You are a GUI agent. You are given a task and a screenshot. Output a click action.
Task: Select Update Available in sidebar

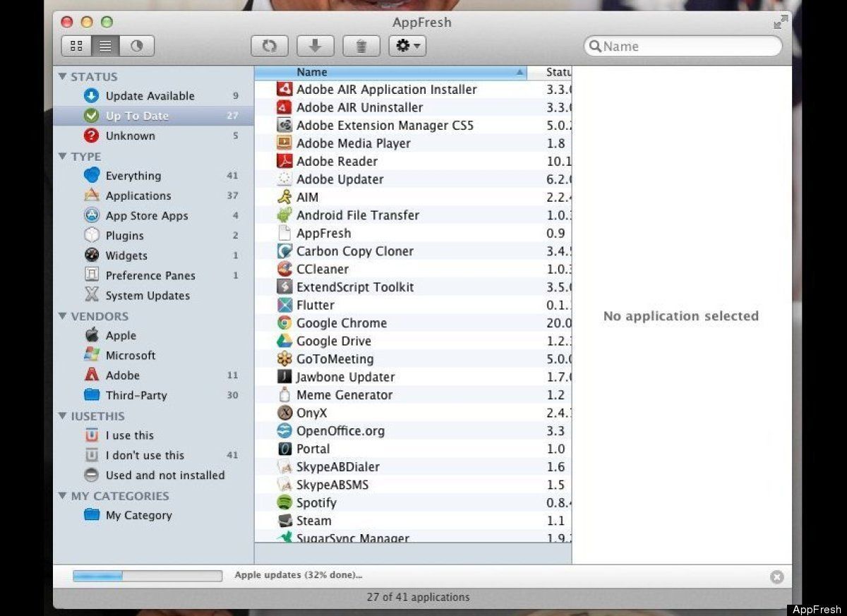click(153, 96)
